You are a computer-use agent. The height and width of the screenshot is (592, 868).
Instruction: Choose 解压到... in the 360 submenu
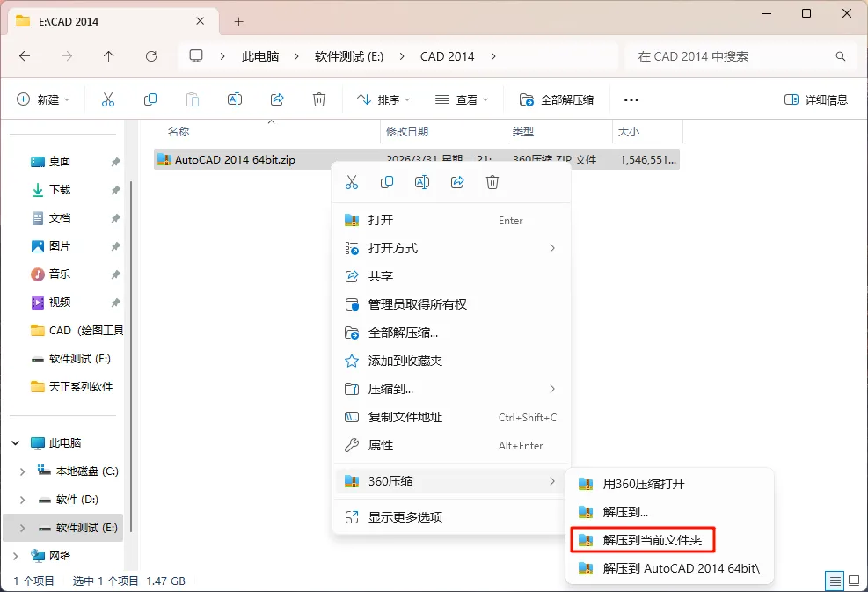click(669, 512)
